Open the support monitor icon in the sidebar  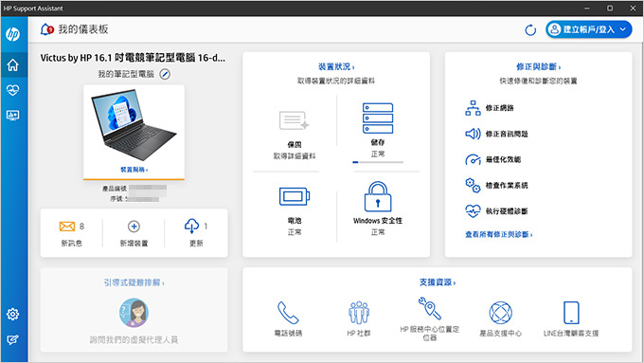pyautogui.click(x=12, y=115)
